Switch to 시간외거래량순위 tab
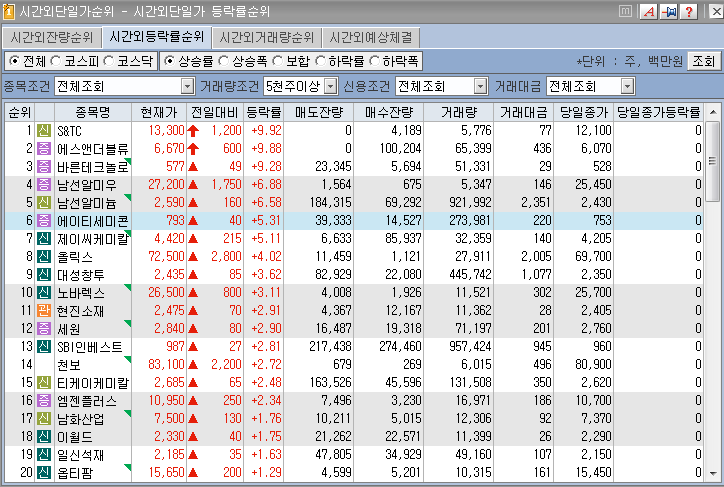Image resolution: width=724 pixels, height=487 pixels. coord(266,37)
